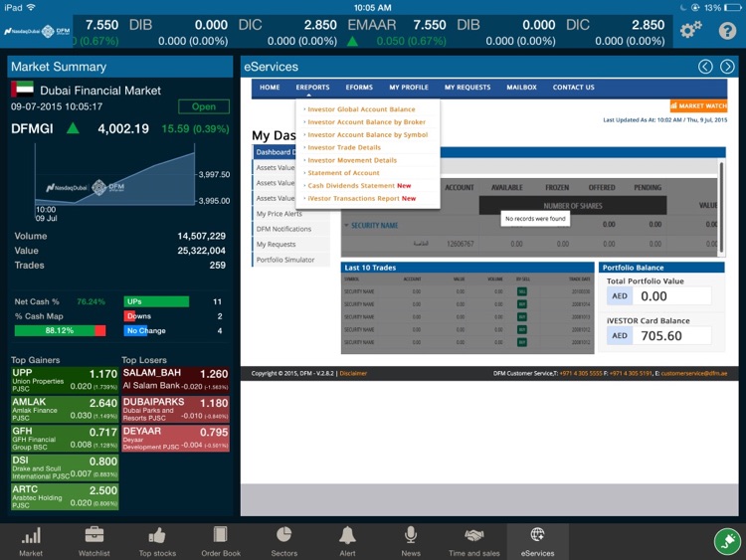Open the MY REQUESTS menu

467,88
